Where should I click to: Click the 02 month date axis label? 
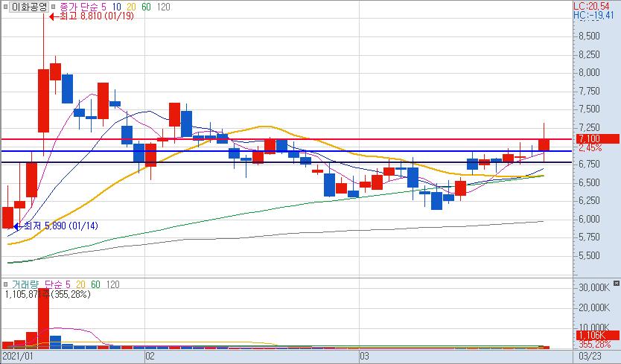tap(150, 356)
